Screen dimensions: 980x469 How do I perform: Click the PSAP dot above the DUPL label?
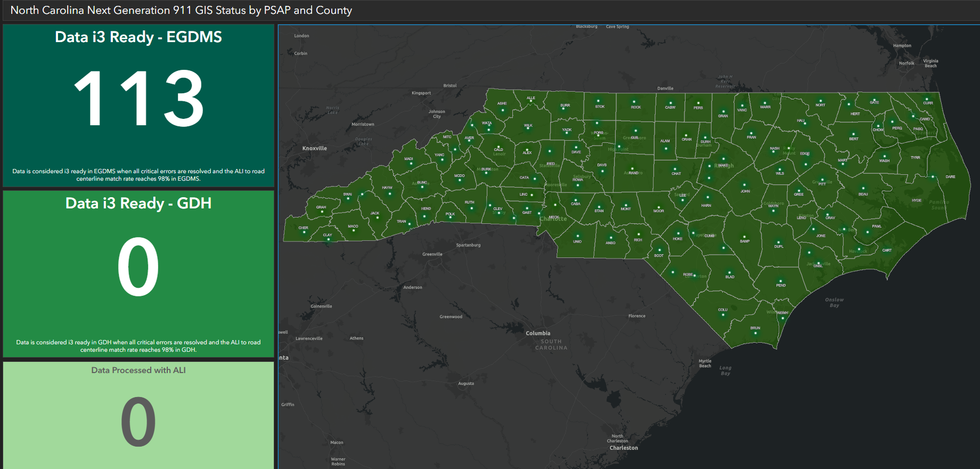click(x=778, y=242)
